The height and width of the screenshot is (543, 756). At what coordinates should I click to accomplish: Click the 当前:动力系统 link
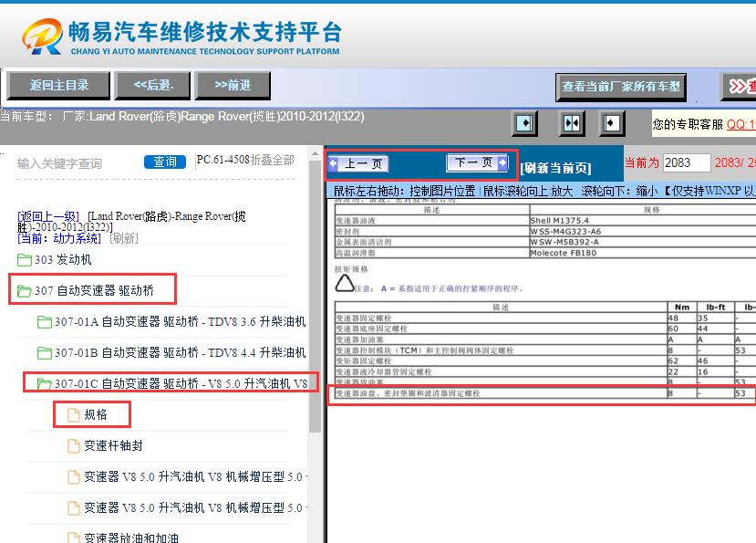pos(59,238)
